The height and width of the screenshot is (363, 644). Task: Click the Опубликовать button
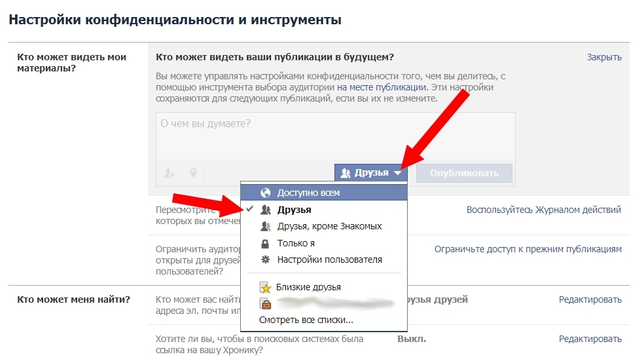point(464,173)
